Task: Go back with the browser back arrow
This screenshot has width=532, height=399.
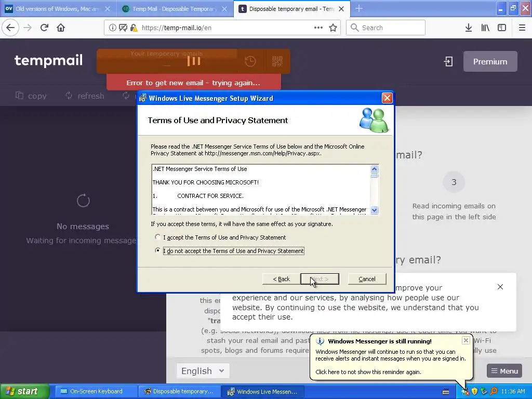Action: (x=10, y=28)
